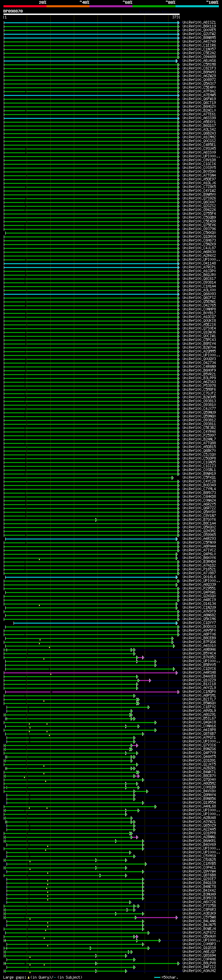Image resolution: width=222 pixels, height=980 pixels.
Task: Select label UniRef100_C5YMS9
Action: [x=199, y=856]
